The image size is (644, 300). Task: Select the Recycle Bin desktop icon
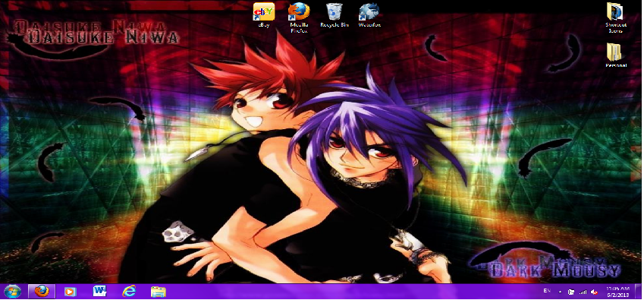[335, 15]
